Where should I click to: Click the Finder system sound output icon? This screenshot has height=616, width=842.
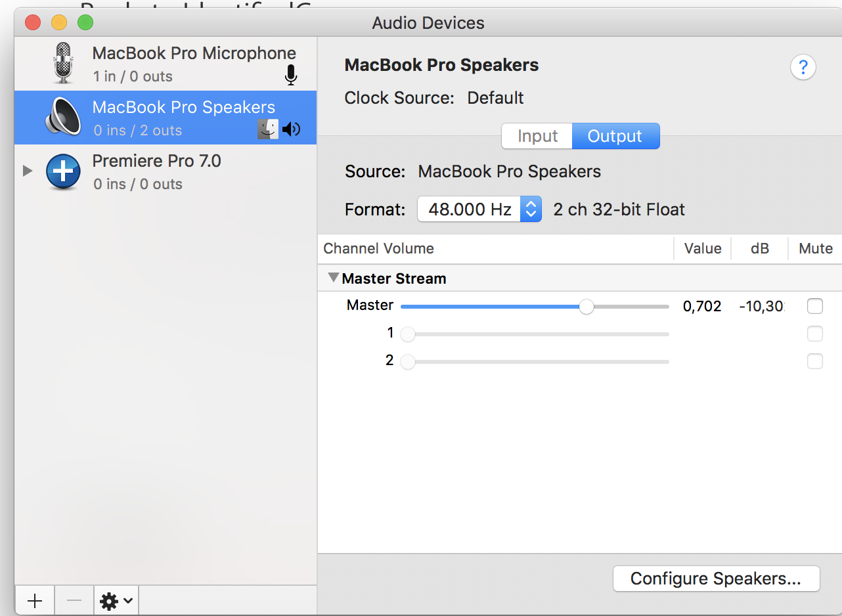[x=267, y=129]
